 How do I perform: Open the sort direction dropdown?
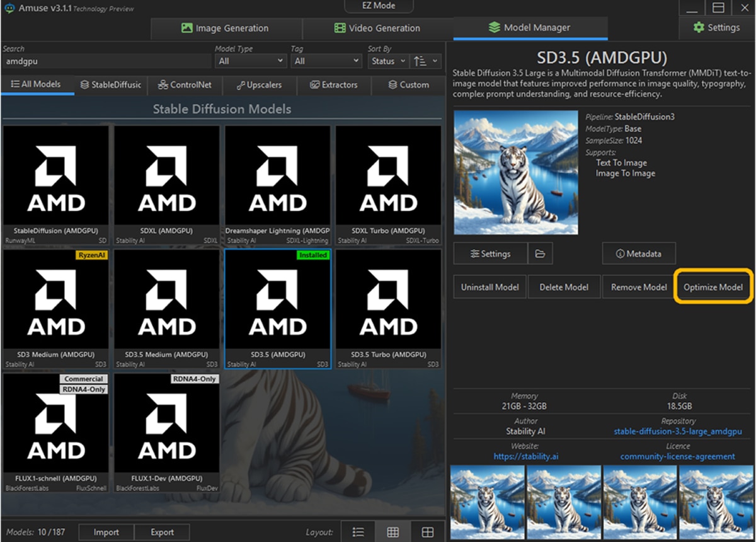point(426,61)
